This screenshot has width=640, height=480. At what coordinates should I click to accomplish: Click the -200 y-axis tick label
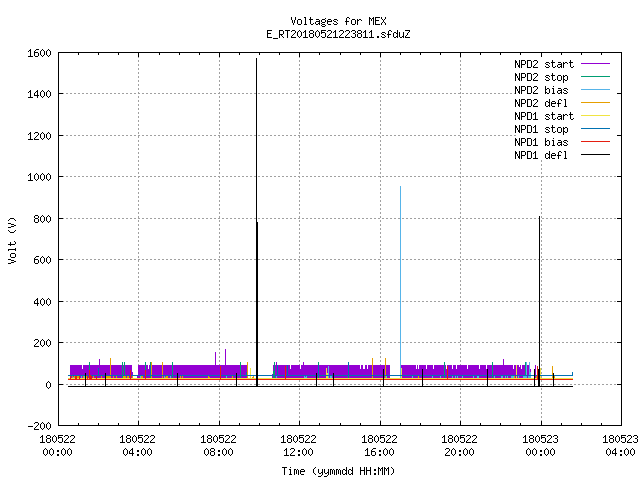click(x=40, y=426)
